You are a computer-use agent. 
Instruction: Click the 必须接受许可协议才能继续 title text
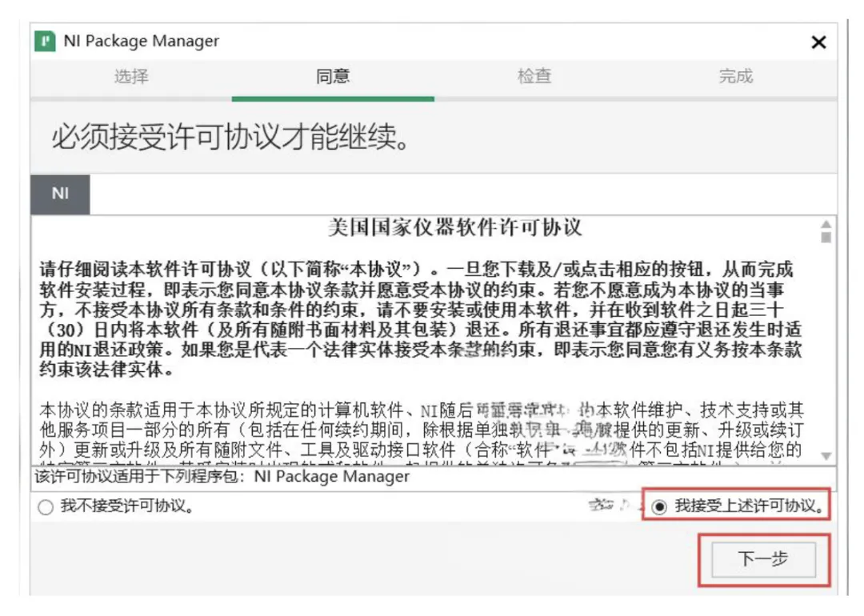231,137
